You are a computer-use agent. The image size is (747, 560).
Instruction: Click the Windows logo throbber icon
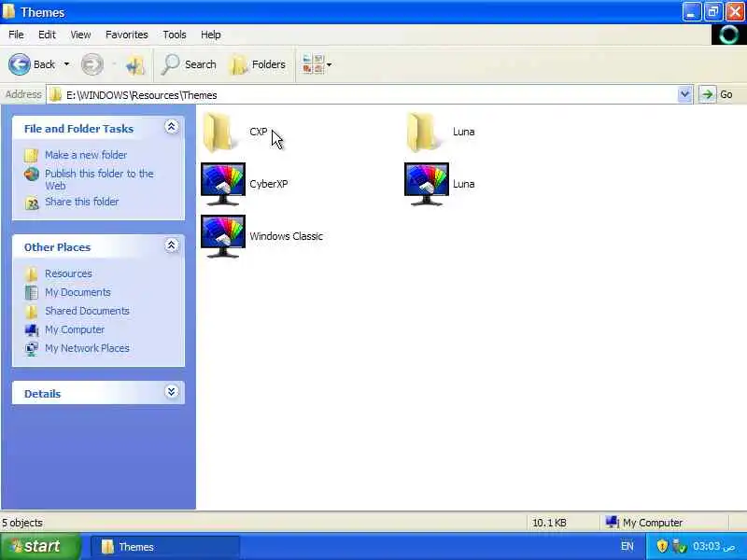click(728, 35)
